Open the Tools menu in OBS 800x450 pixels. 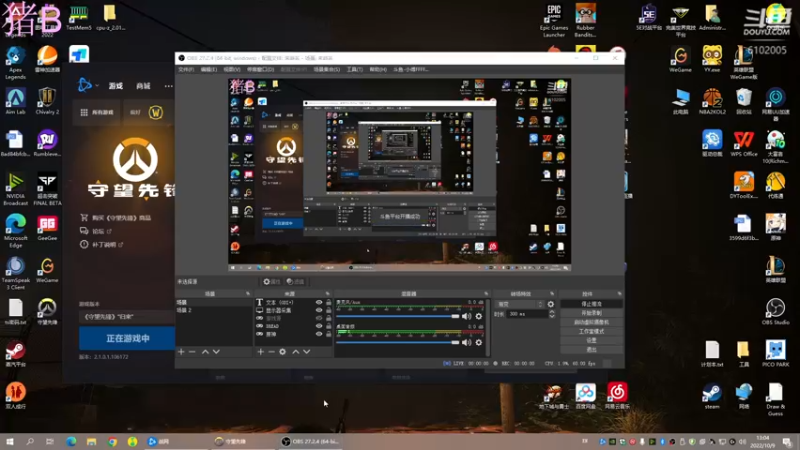[x=355, y=69]
